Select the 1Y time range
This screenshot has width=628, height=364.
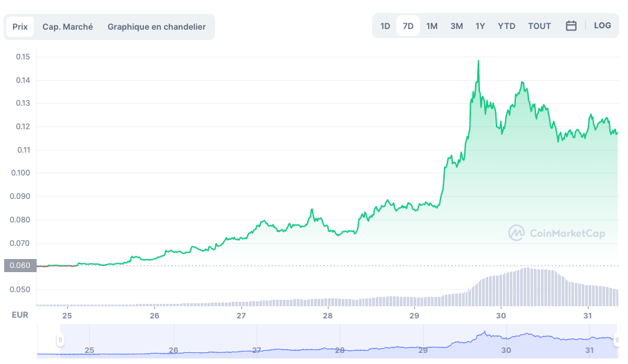click(480, 26)
